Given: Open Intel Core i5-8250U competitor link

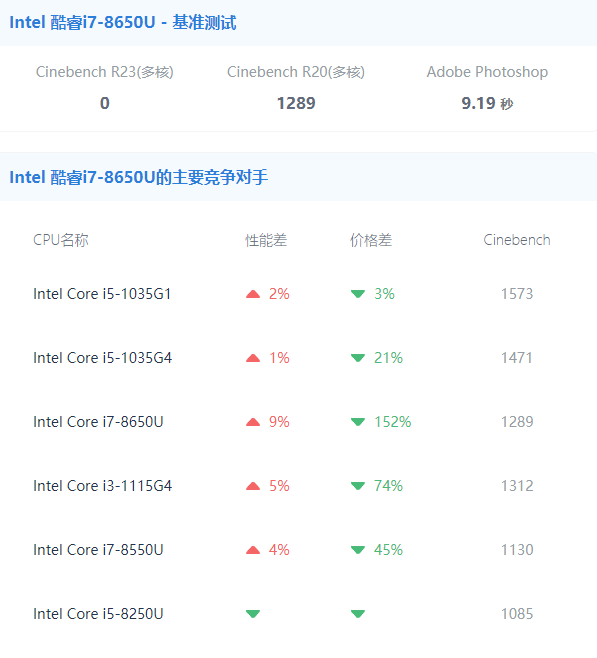Looking at the screenshot, I should [x=98, y=614].
